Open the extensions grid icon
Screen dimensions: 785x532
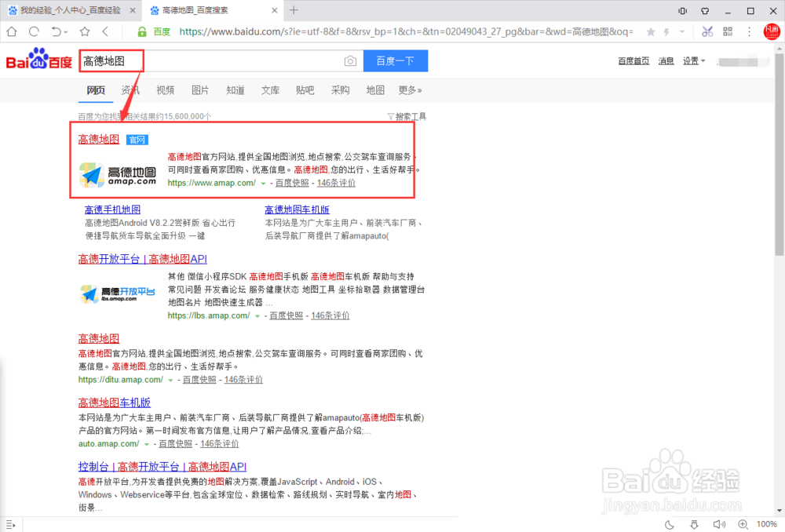click(x=728, y=32)
